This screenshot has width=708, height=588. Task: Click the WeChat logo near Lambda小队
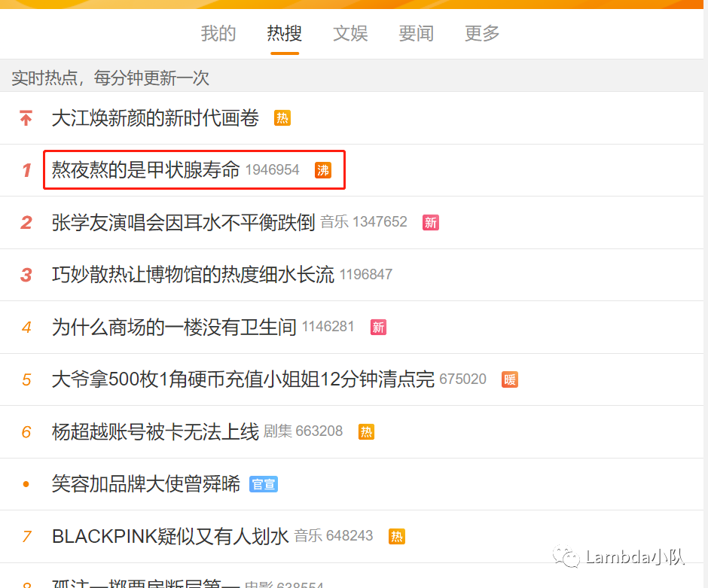point(566,556)
